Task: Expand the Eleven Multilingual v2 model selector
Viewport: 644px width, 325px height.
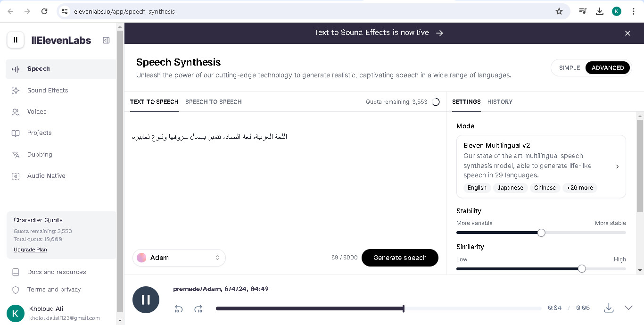Action: coord(541,166)
